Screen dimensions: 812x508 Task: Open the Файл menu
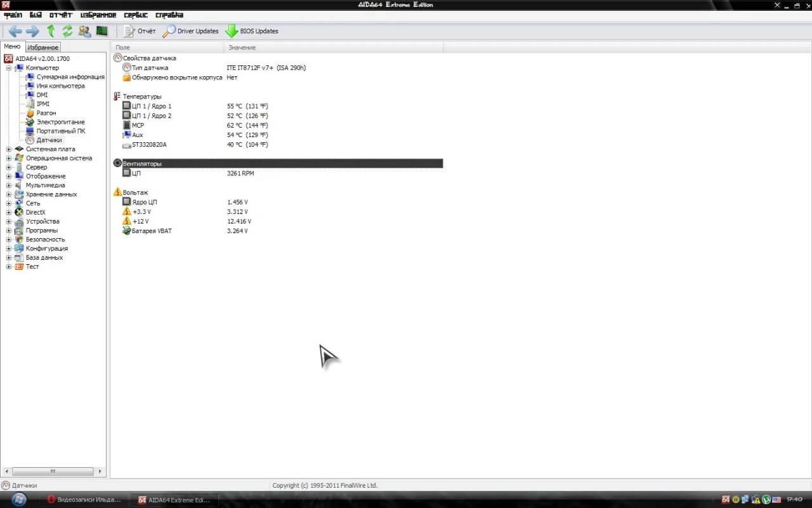[13, 15]
